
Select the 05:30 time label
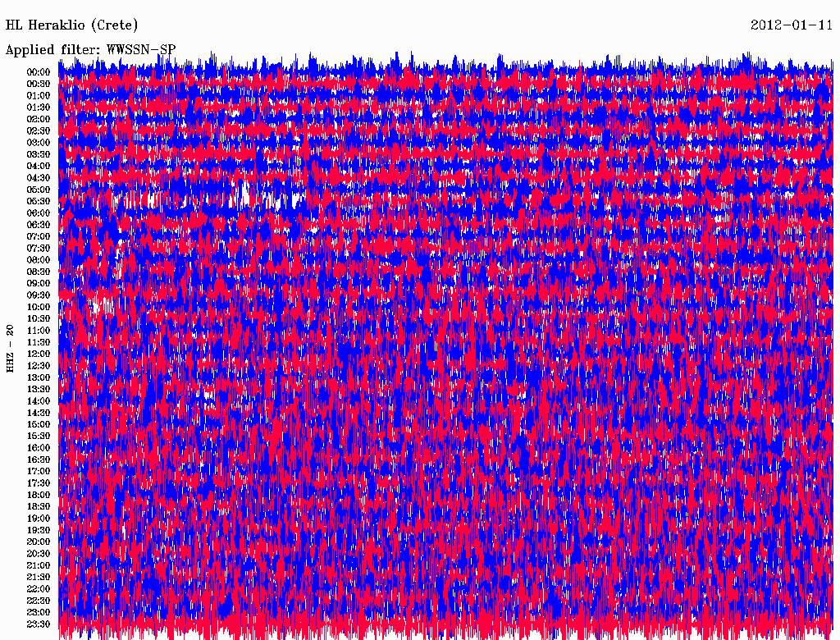click(x=39, y=202)
